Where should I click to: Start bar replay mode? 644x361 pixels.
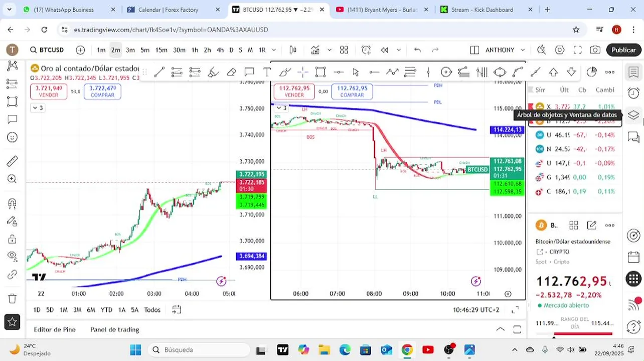[x=385, y=50]
